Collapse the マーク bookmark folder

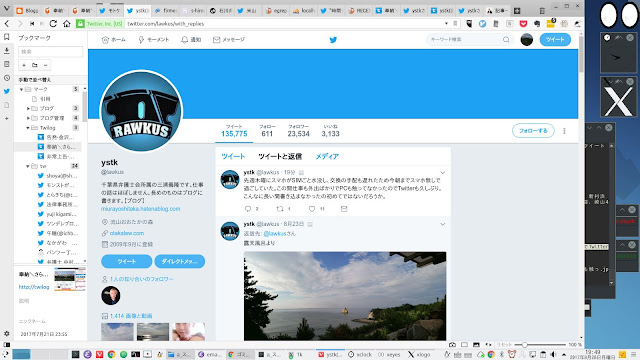click(x=21, y=89)
